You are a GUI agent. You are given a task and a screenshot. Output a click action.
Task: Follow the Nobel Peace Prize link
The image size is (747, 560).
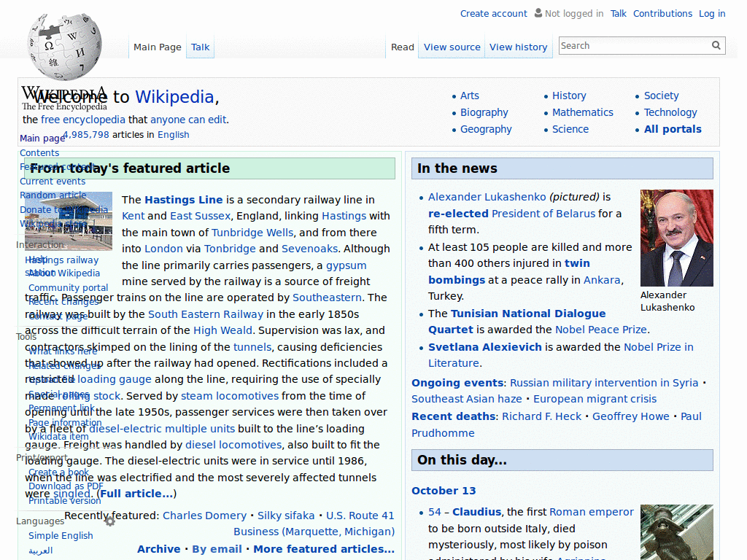point(601,330)
